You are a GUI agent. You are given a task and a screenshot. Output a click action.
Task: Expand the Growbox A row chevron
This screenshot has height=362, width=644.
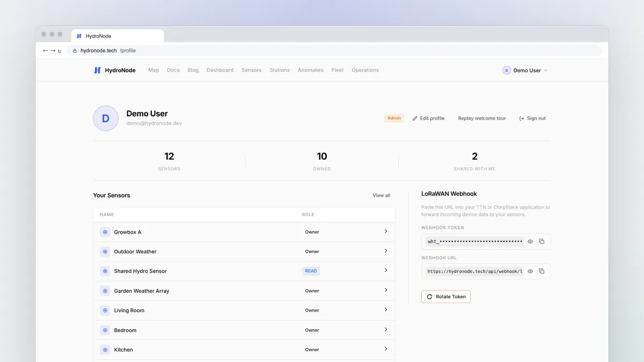[386, 232]
